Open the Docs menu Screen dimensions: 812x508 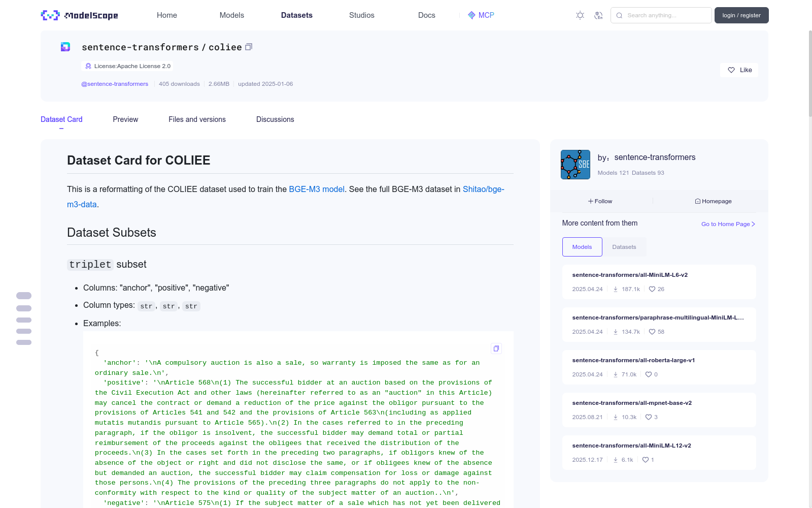point(427,15)
